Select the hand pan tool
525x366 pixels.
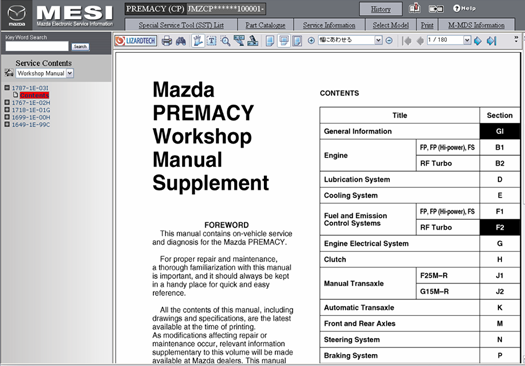198,41
